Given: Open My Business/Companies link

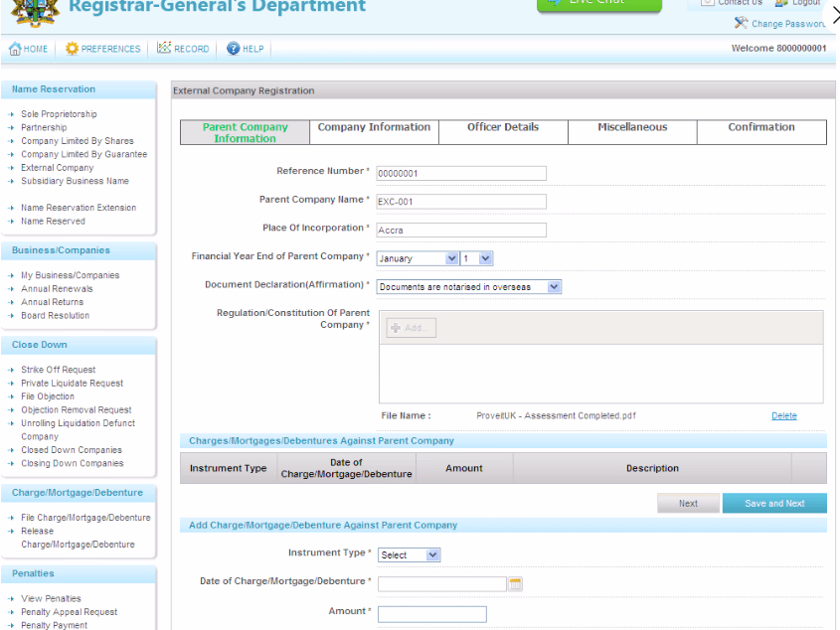Looking at the screenshot, I should 71,276.
